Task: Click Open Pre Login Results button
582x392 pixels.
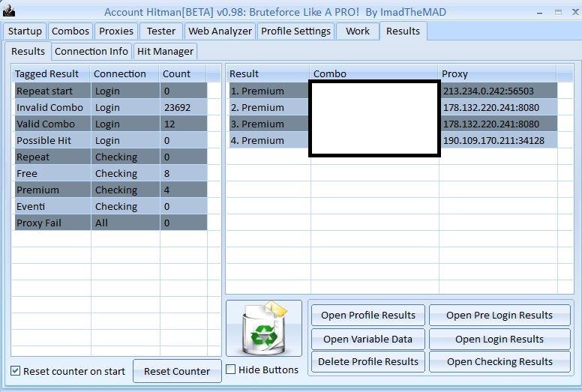Action: click(499, 315)
